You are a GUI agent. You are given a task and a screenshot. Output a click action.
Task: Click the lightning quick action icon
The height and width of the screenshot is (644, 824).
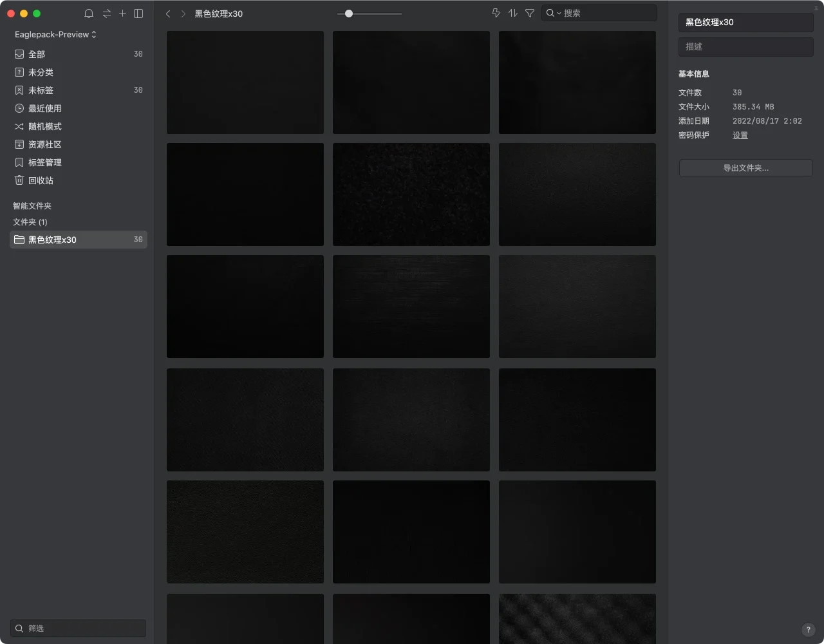(x=496, y=13)
